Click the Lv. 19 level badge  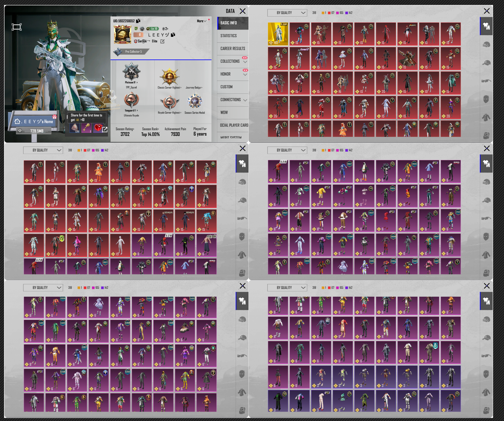pos(152,29)
